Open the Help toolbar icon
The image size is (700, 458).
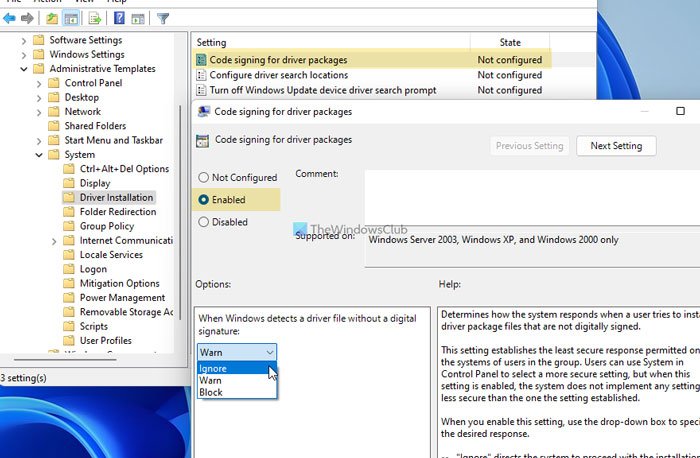119,18
